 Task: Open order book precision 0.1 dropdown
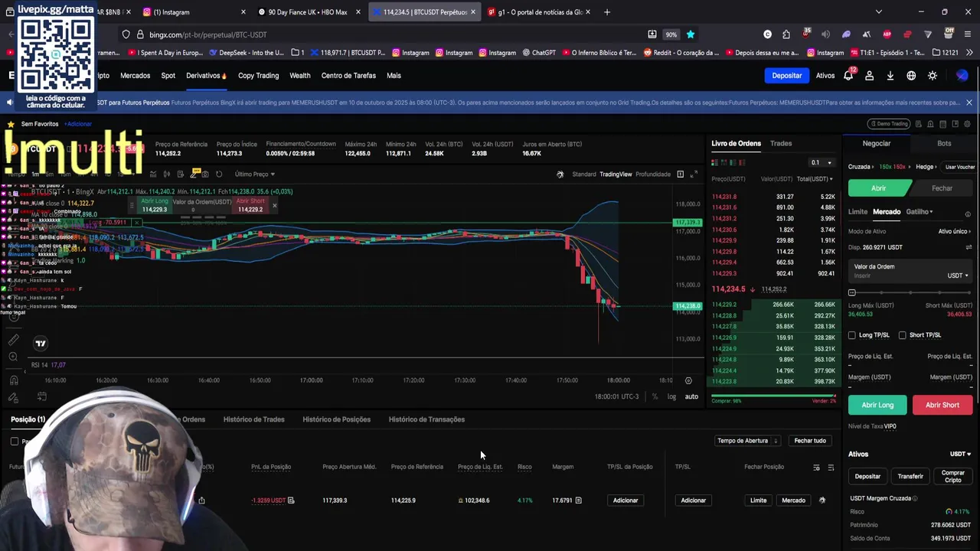click(x=822, y=162)
